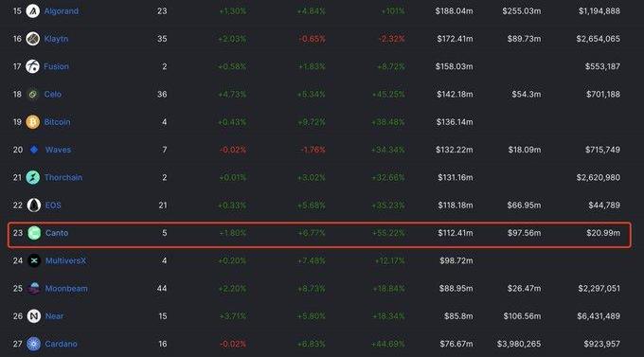The width and height of the screenshot is (644, 357).
Task: Click the Klaytn chain icon
Action: 33,39
